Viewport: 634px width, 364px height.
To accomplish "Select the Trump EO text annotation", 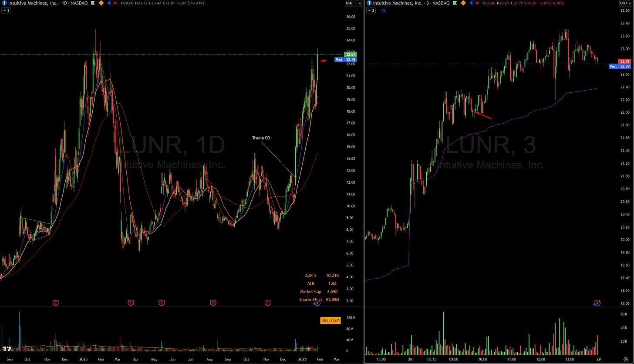I will coord(261,138).
